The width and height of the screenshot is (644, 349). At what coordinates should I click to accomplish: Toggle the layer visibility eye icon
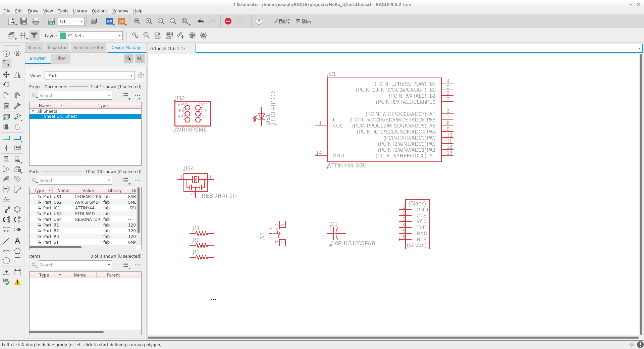[17, 53]
